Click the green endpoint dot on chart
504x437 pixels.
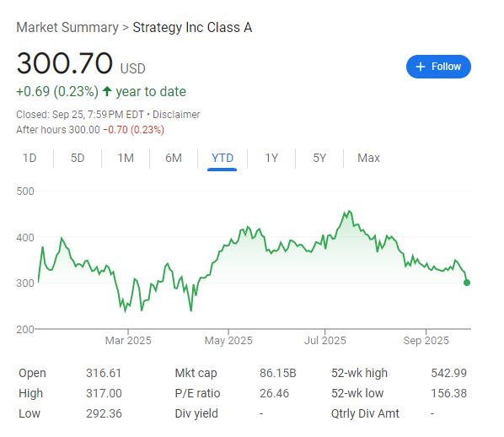[467, 283]
